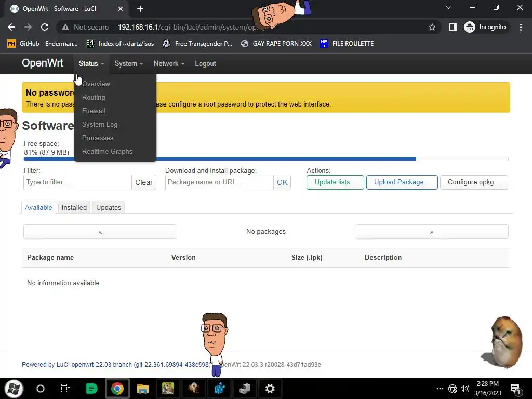Expand the System dropdown menu
The height and width of the screenshot is (399, 532).
click(x=129, y=63)
